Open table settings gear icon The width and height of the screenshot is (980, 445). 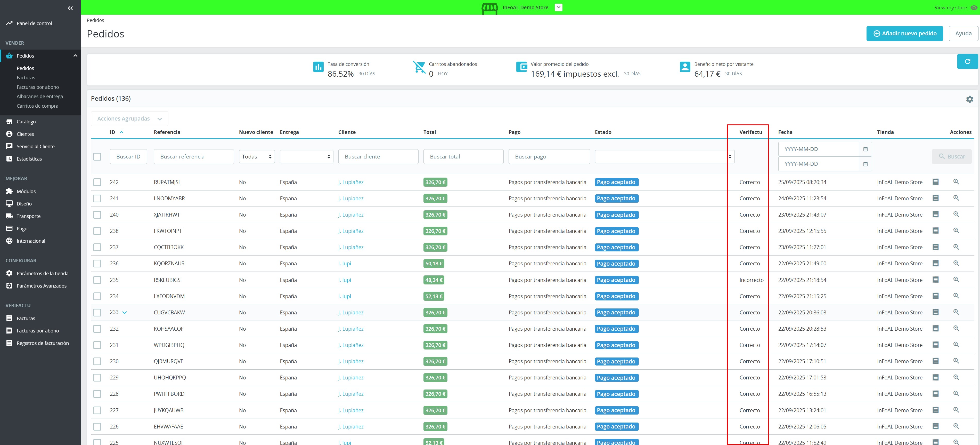(969, 99)
